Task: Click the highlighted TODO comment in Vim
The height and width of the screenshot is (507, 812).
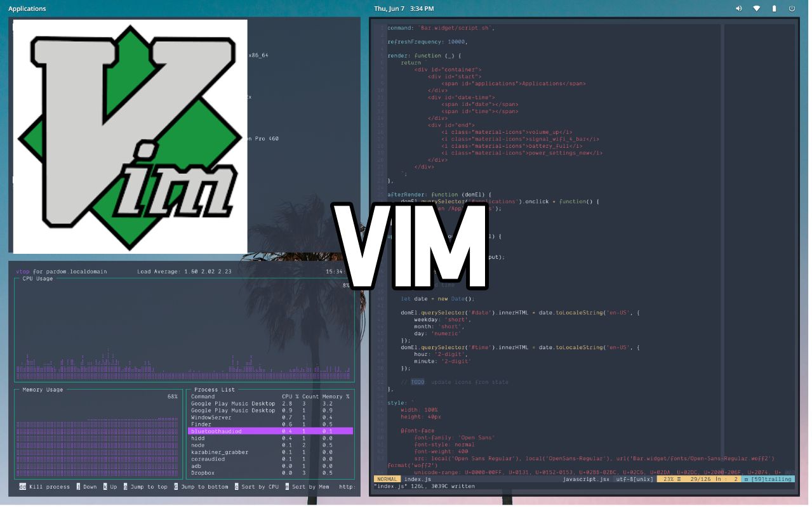Action: pos(417,382)
